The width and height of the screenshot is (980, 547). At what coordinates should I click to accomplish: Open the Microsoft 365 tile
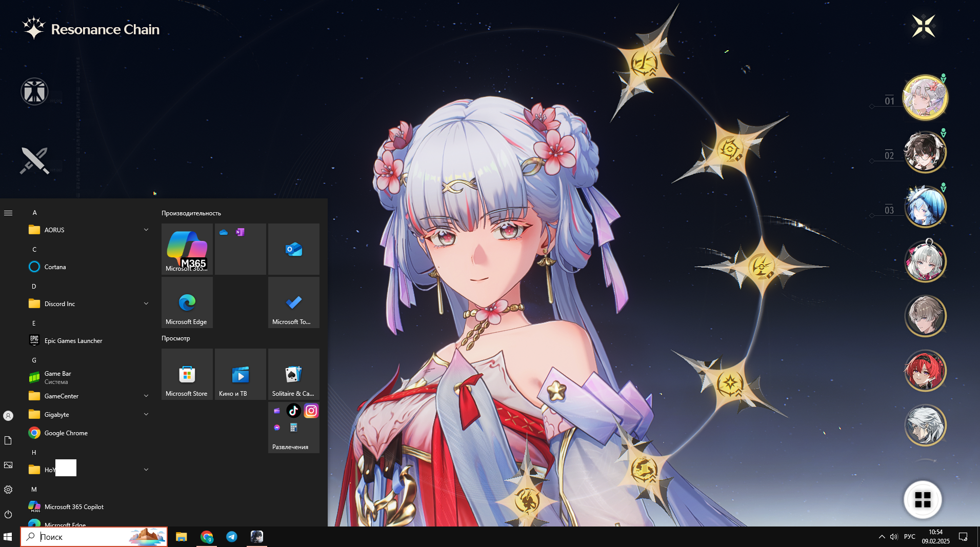pos(187,249)
